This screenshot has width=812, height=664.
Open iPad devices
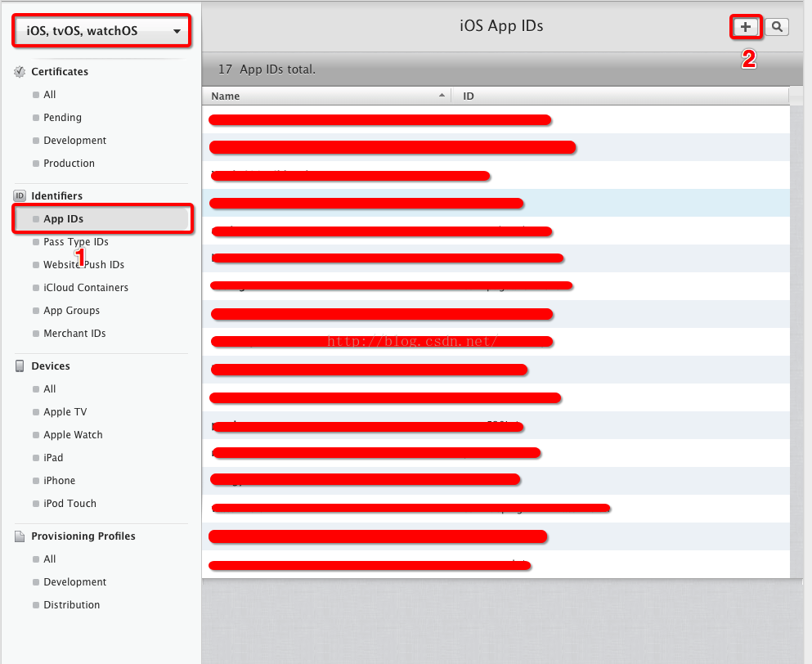[x=53, y=457]
